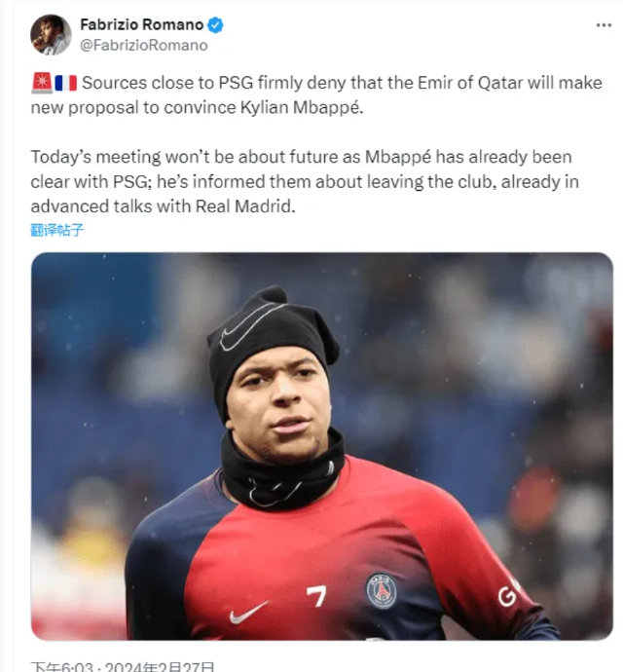Click the blue verified badge
The width and height of the screenshot is (623, 672).
click(x=215, y=26)
